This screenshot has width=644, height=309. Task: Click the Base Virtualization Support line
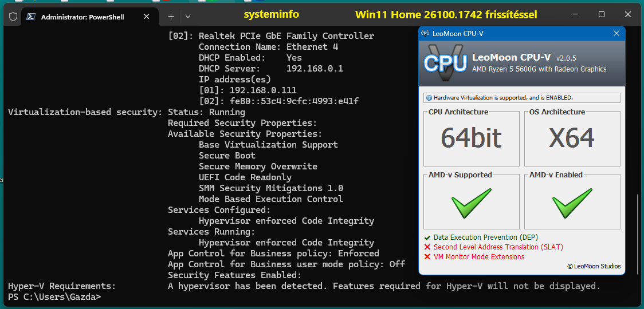(268, 144)
